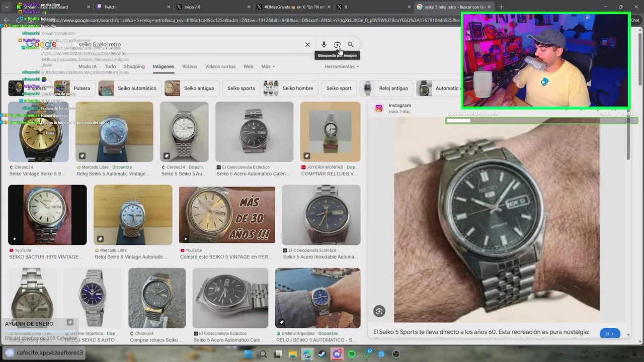Open Chrono24 Seiko 5 Seiko 5 Au result image
Viewport: 644px width, 362px height.
pos(184,132)
